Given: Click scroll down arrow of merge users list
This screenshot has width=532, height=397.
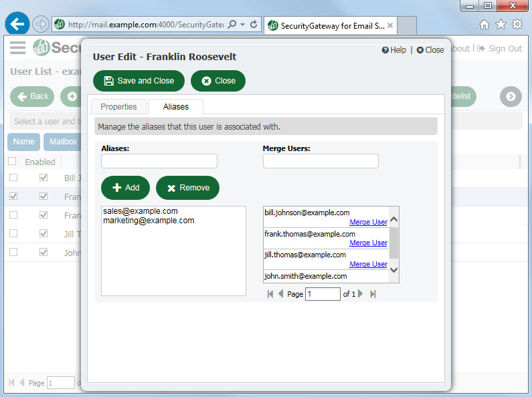Looking at the screenshot, I should click(394, 270).
